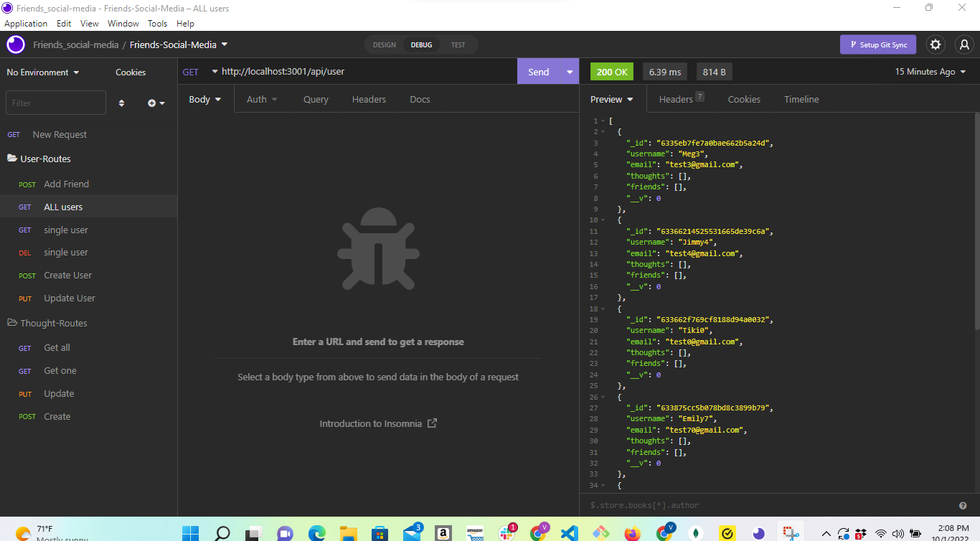The height and width of the screenshot is (541, 980).
Task: Click the Send button
Action: click(538, 71)
